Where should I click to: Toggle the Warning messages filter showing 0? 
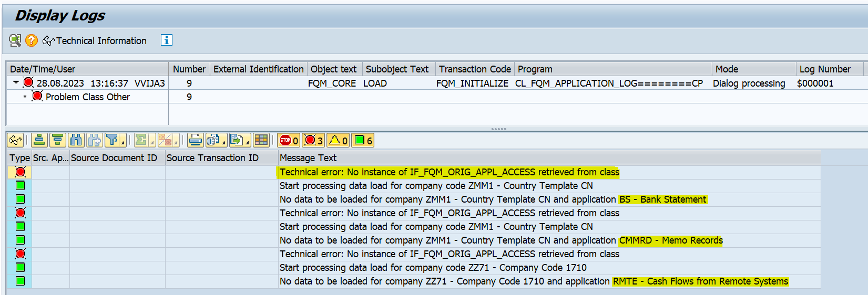point(338,140)
